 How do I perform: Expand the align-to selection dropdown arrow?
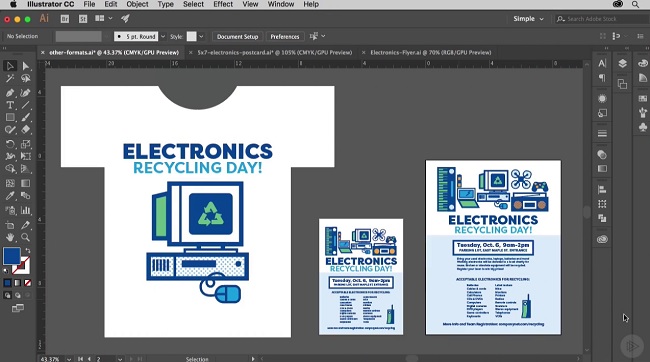tap(323, 36)
